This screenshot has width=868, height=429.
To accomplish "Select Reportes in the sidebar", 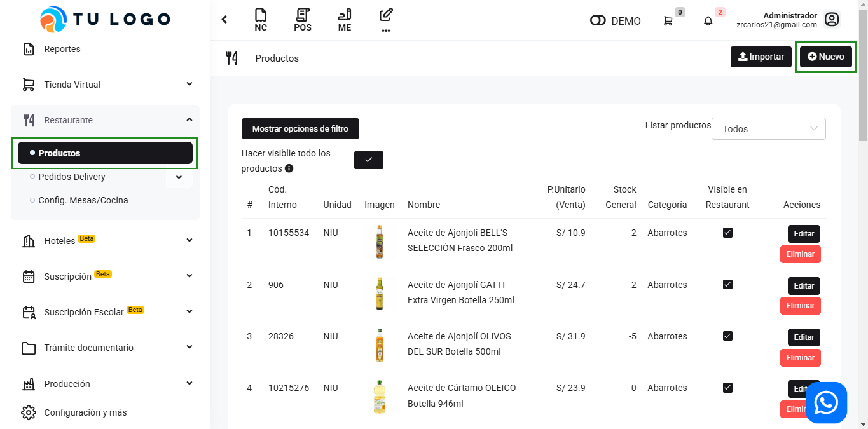I will [x=62, y=49].
